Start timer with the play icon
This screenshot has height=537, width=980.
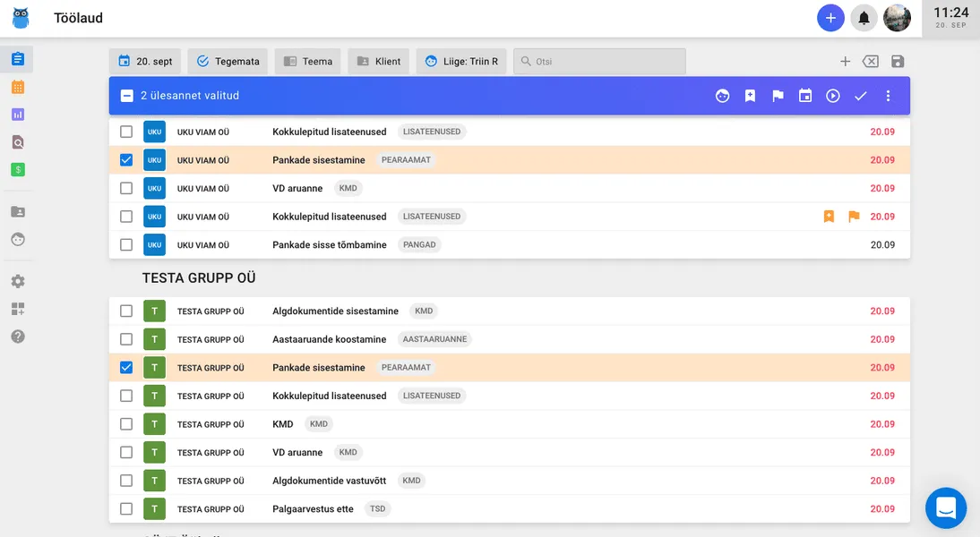pos(833,96)
